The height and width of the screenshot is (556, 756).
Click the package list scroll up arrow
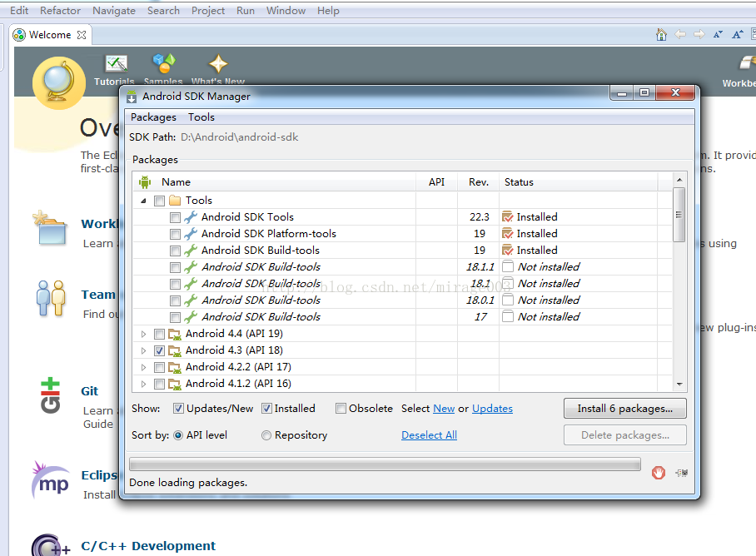click(x=679, y=180)
